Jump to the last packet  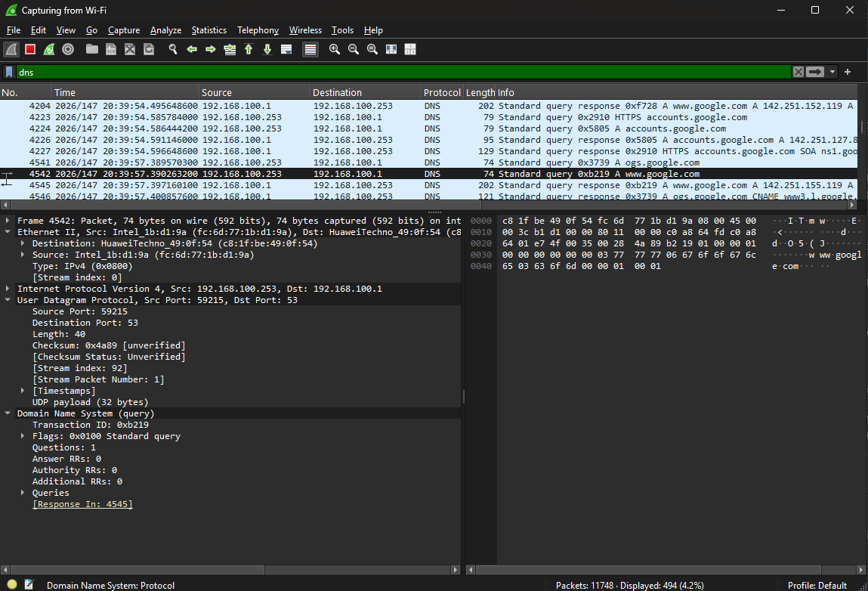click(x=267, y=49)
